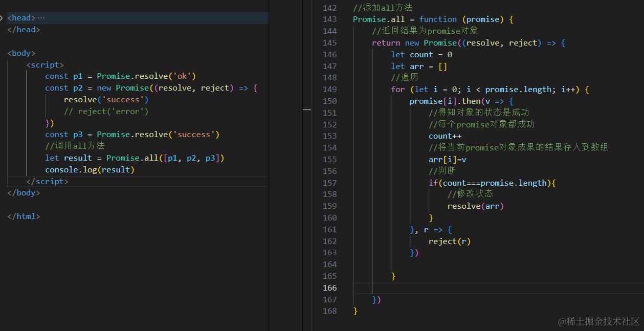
Task: Click the '//调用all方法' comment
Action: pos(75,146)
